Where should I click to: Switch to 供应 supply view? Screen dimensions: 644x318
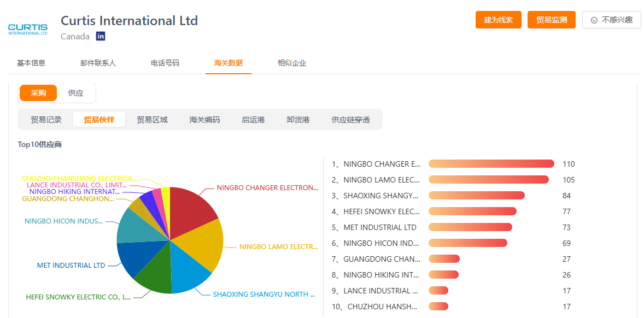pos(75,93)
